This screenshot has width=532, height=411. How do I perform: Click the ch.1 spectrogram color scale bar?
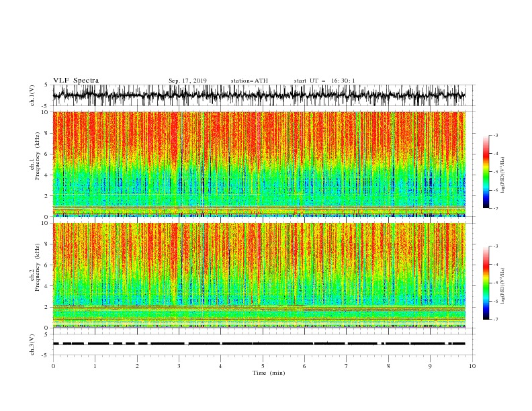click(486, 171)
